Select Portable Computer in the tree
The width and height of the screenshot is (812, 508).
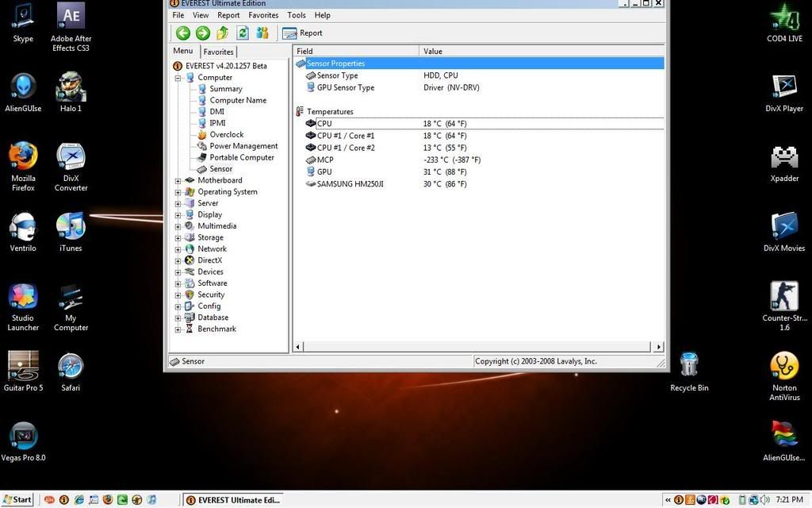click(242, 157)
